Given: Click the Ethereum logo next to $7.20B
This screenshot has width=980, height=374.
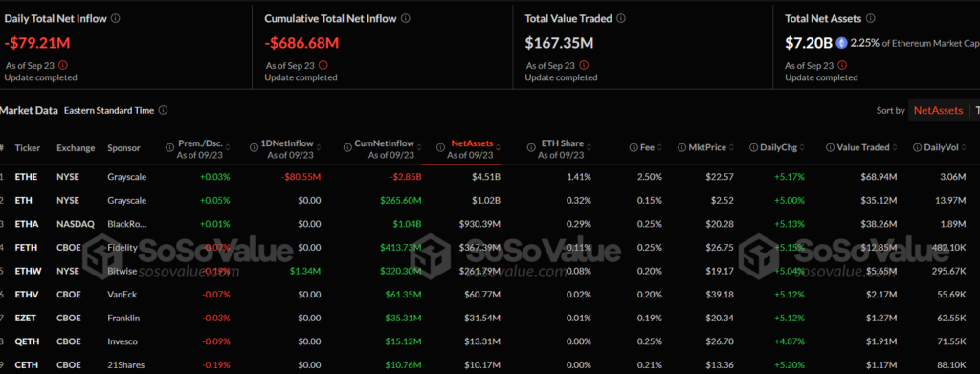Looking at the screenshot, I should (x=841, y=43).
